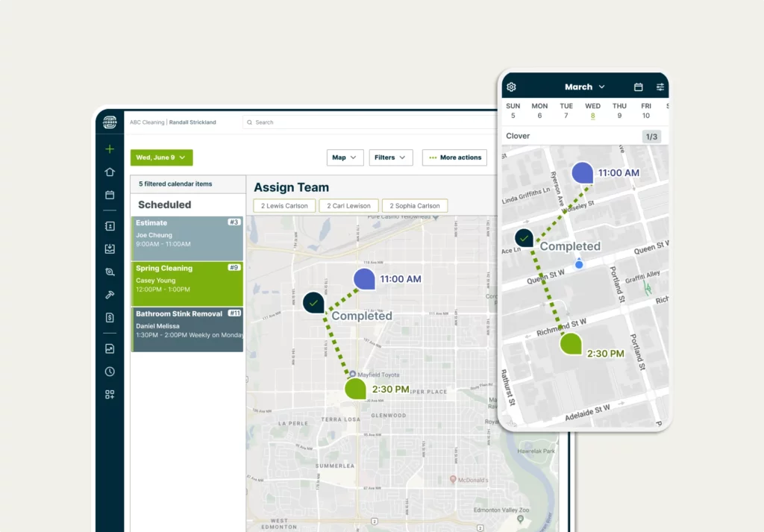The image size is (764, 532).
Task: Click the Scheduled section heading
Action: tap(165, 204)
